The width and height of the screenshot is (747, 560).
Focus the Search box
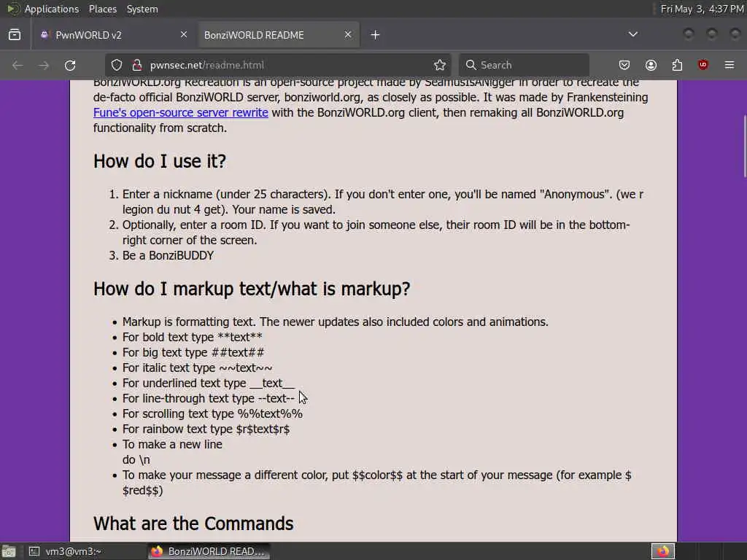[x=524, y=65]
